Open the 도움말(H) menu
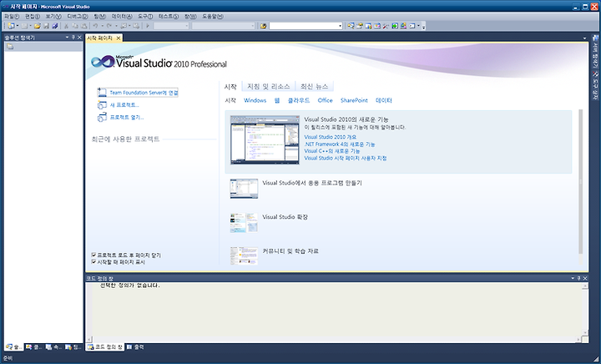Viewport: 601px width, 364px height. [212, 16]
